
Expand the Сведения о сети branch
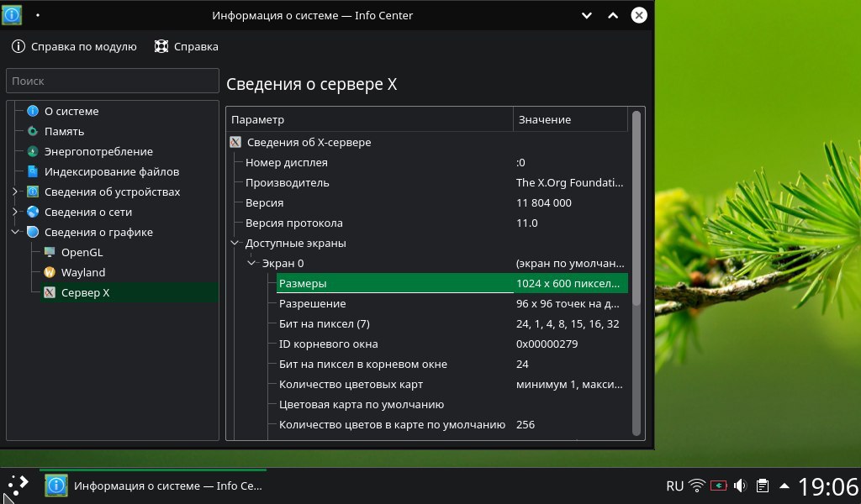click(x=15, y=213)
